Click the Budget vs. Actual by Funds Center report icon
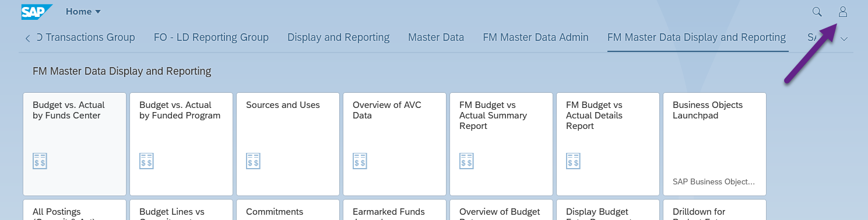The image size is (868, 220). (x=40, y=161)
